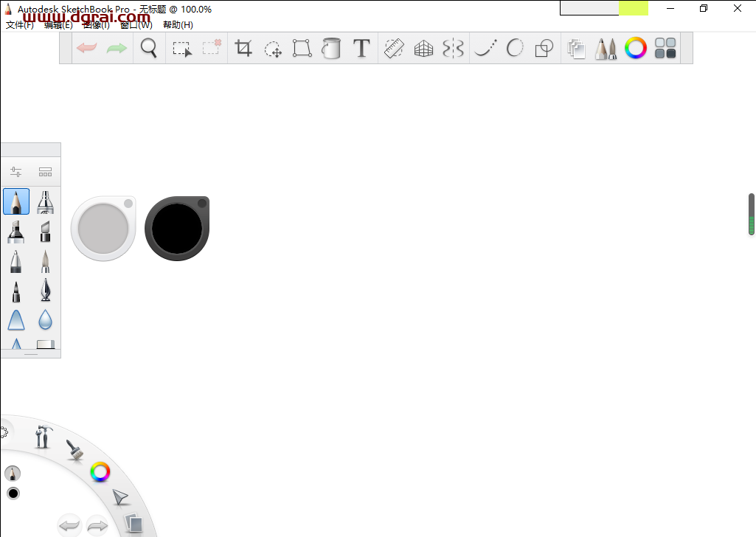Open the brush library grid view
The height and width of the screenshot is (537, 756).
point(45,172)
